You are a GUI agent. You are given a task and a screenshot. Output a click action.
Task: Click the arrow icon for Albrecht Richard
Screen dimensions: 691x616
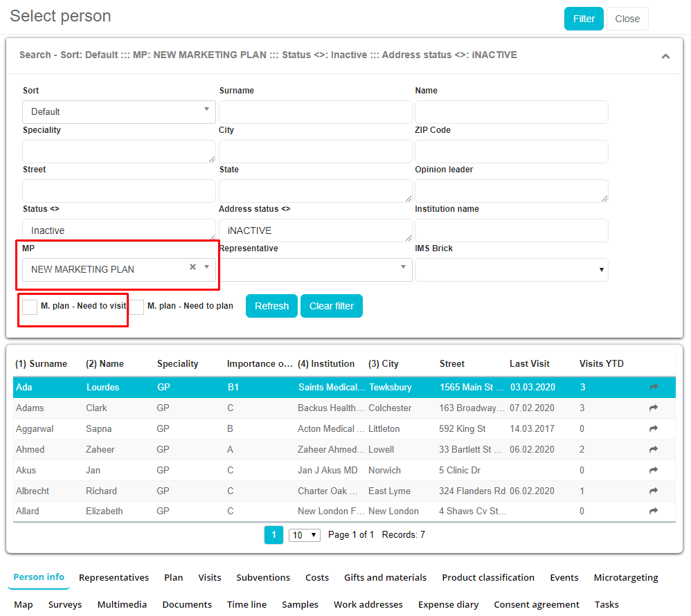[x=654, y=491]
